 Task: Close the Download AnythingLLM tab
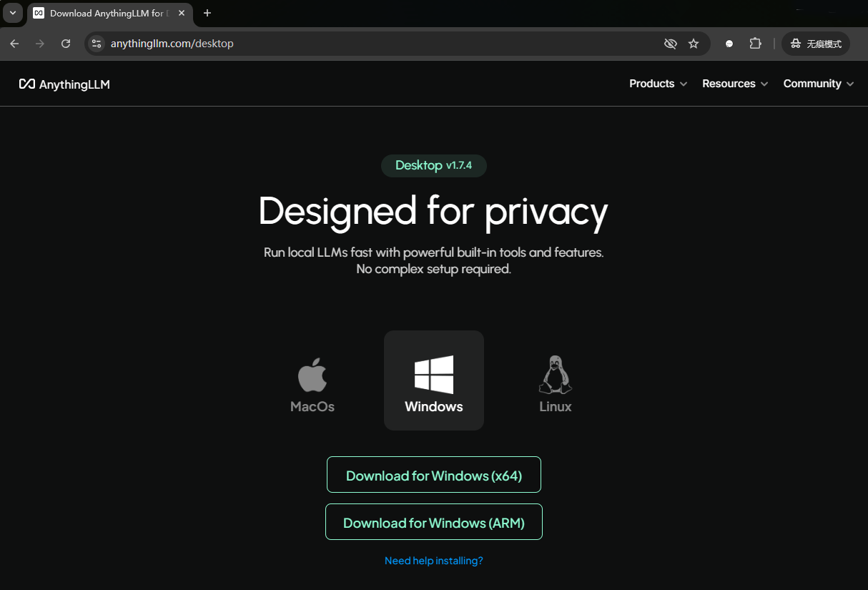182,13
